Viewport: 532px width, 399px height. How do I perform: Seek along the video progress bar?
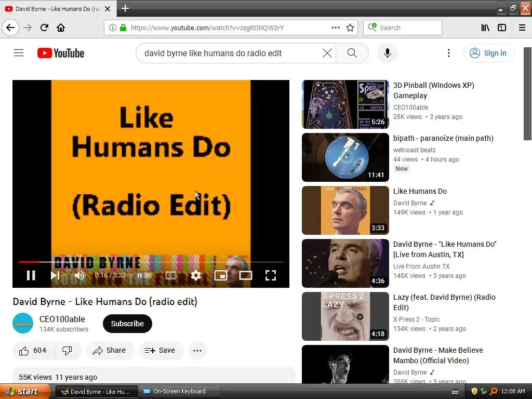151,262
